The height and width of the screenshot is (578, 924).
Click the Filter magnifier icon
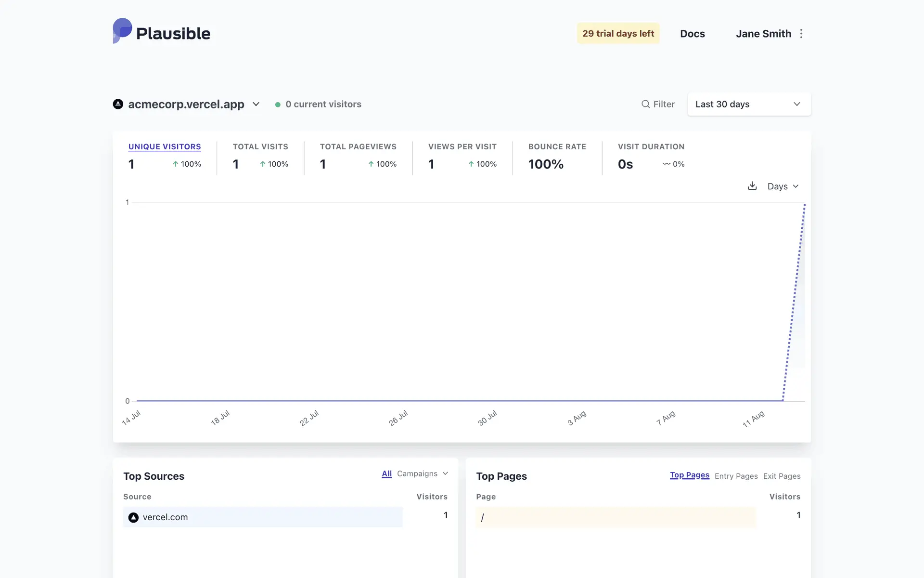645,104
